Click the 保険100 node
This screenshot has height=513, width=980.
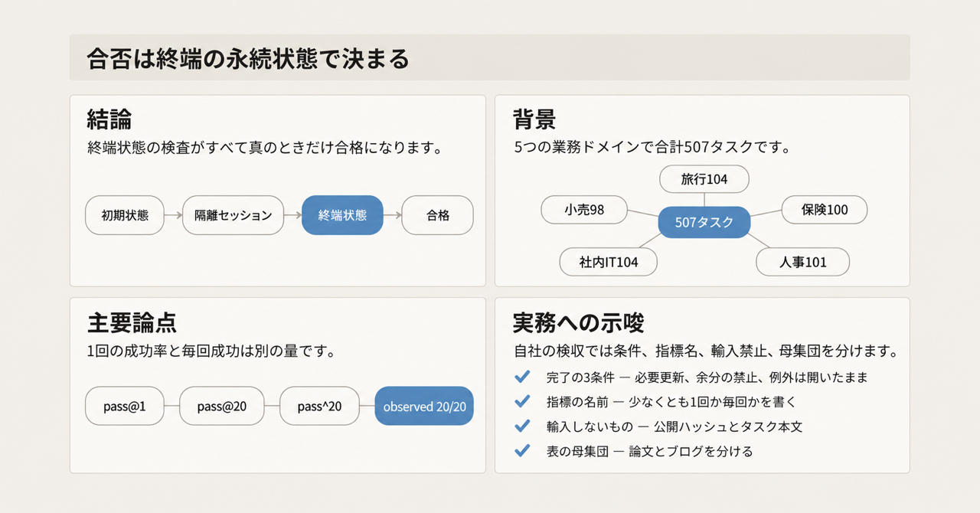[x=825, y=210]
